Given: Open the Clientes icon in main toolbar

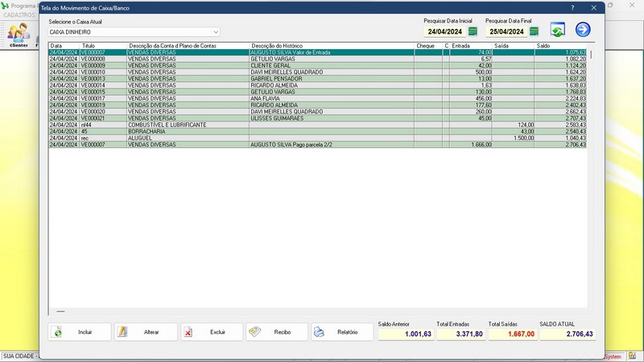Looking at the screenshot, I should [18, 35].
